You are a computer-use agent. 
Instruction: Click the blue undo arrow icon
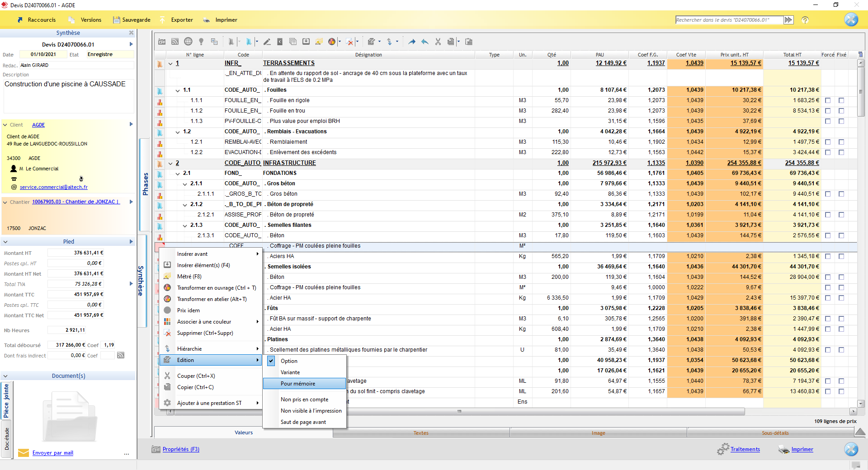(425, 42)
